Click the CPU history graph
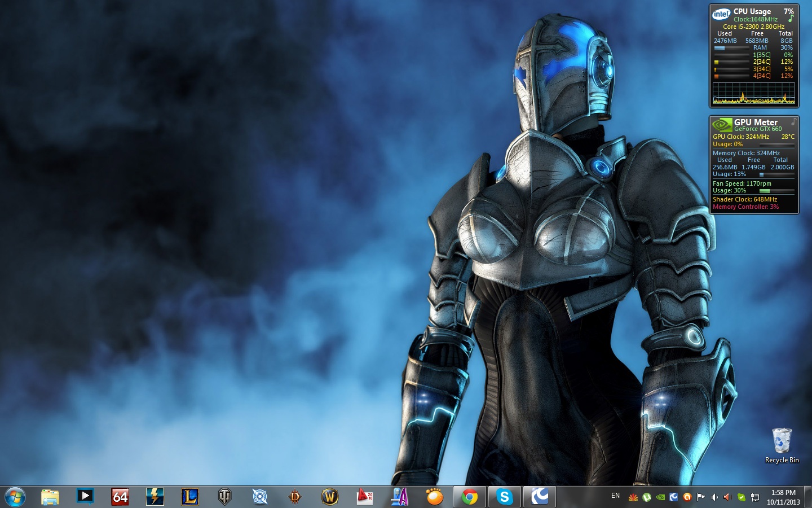The image size is (812, 508). point(754,93)
